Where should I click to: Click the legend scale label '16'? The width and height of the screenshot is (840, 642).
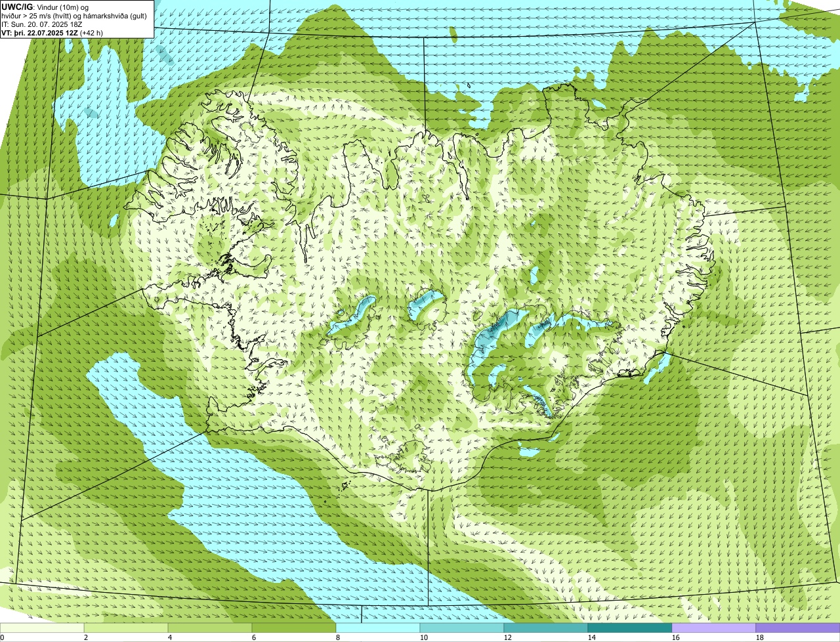point(676,637)
